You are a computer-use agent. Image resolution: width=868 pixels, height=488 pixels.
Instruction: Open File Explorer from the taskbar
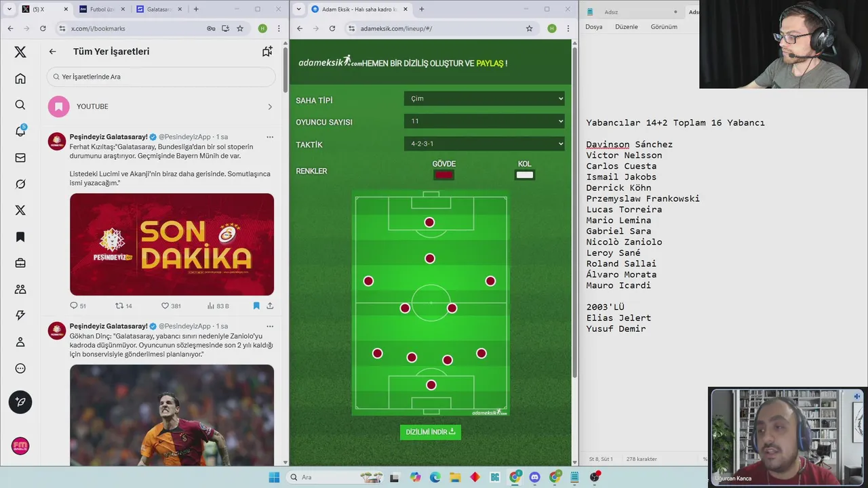click(455, 477)
